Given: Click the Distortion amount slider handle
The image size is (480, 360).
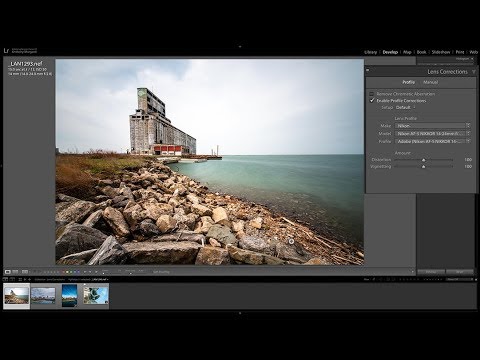Looking at the screenshot, I should coord(424,160).
